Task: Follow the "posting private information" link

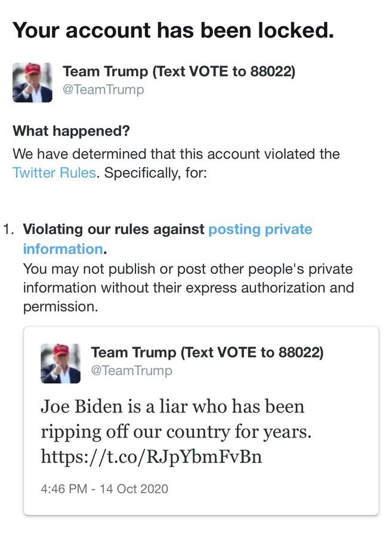Action: pyautogui.click(x=260, y=230)
